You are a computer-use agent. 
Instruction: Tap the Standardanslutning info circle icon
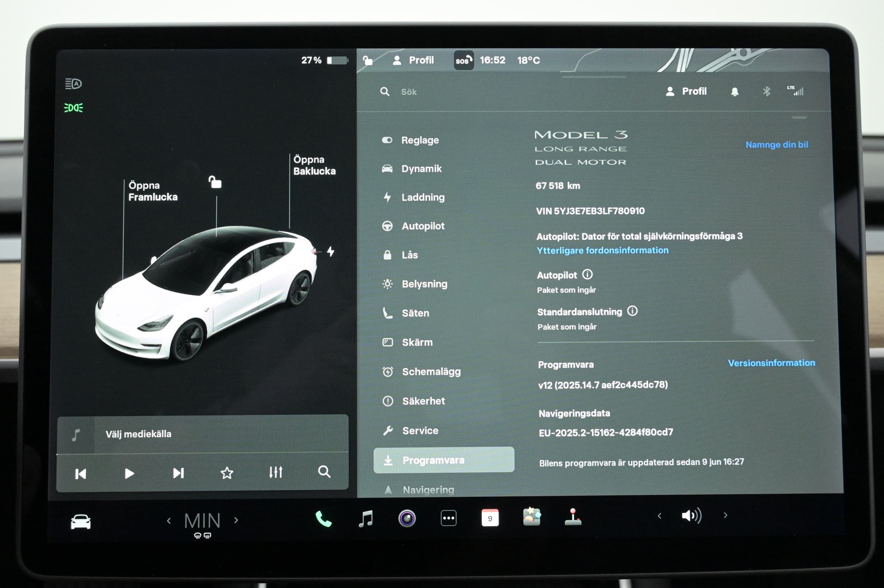click(x=632, y=311)
